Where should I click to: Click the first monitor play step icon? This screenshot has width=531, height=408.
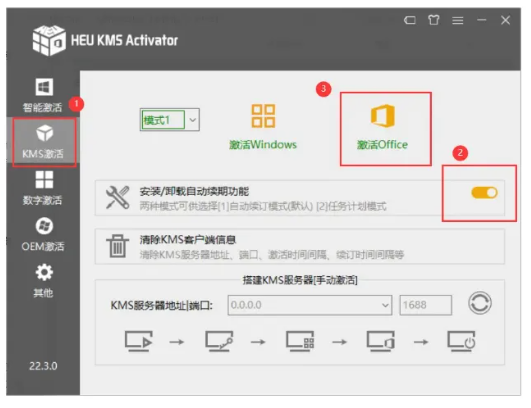(x=139, y=341)
